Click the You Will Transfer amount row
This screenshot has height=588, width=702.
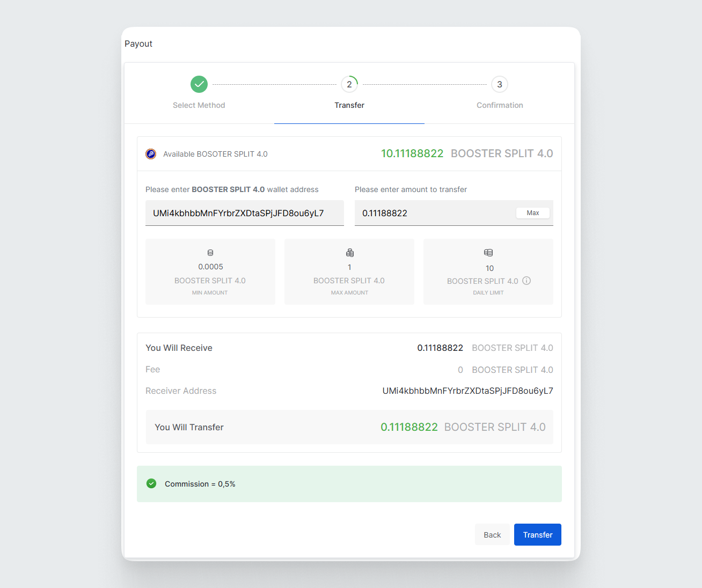pyautogui.click(x=349, y=427)
